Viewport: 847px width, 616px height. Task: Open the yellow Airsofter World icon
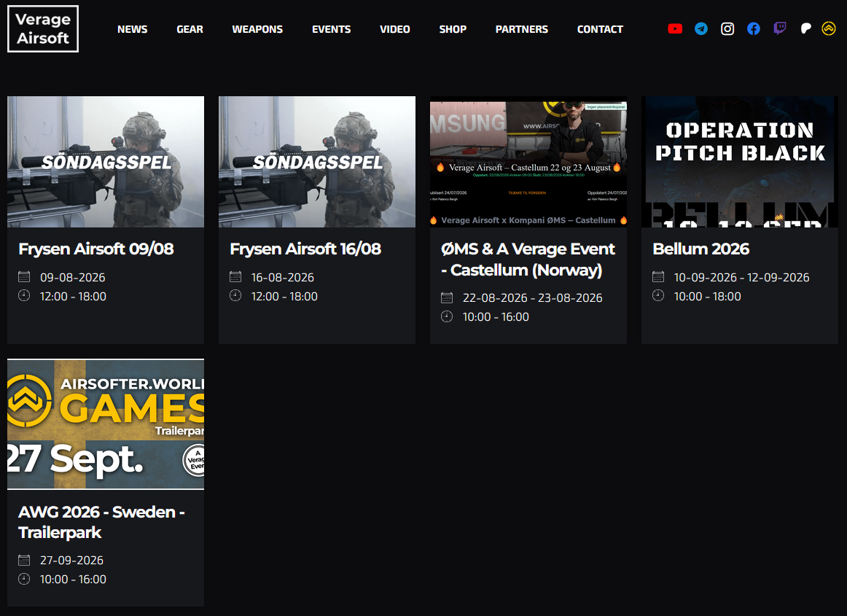[829, 28]
